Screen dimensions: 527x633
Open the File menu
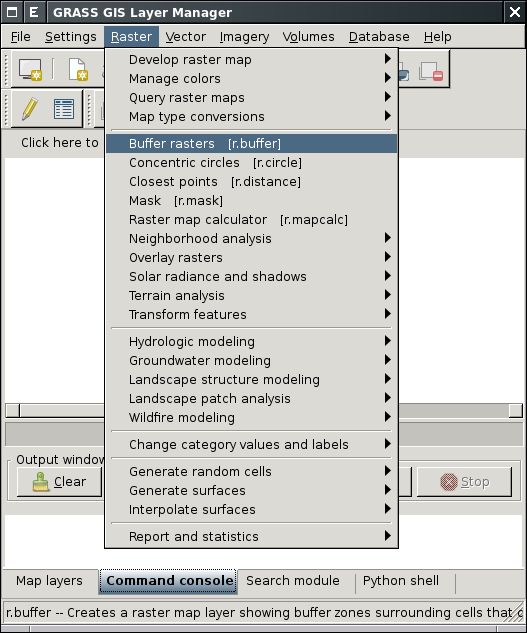tap(21, 37)
